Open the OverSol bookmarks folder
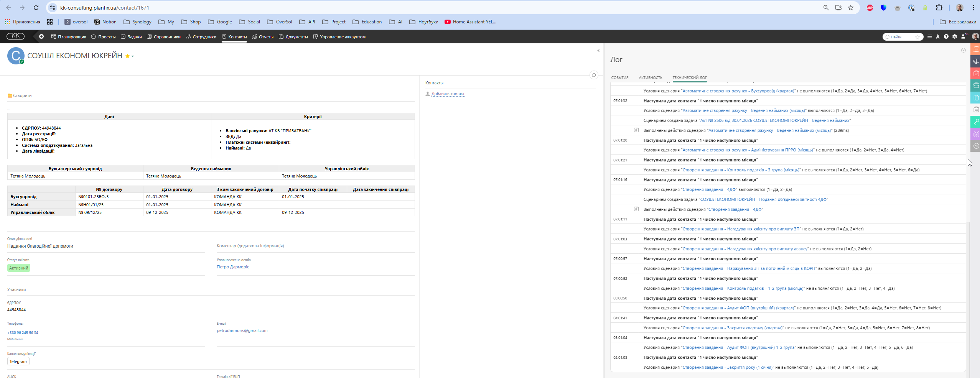 280,22
